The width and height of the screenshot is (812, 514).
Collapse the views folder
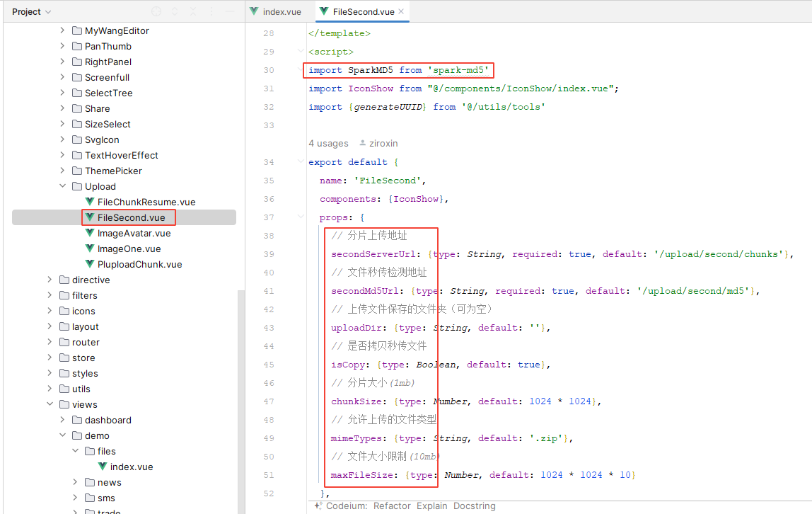(x=50, y=404)
